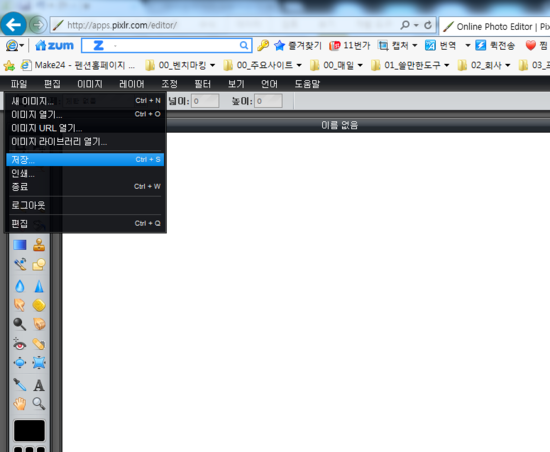
Task: Choose the Type text tool
Action: pos(39,385)
